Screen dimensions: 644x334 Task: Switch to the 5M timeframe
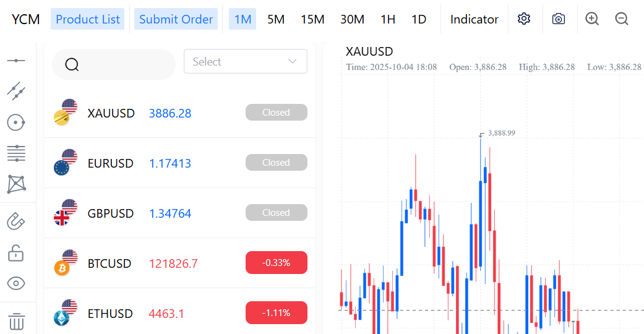click(276, 19)
